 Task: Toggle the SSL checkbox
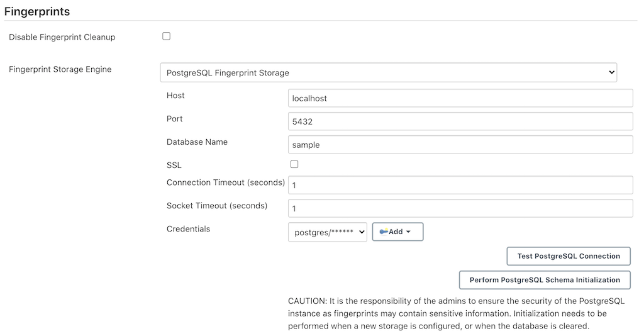294,164
